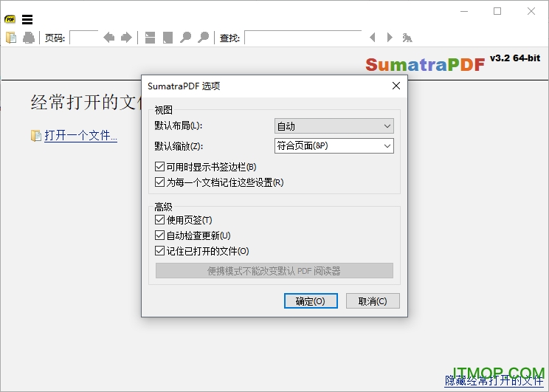Cancel the options dialog
The width and height of the screenshot is (549, 392).
(373, 301)
